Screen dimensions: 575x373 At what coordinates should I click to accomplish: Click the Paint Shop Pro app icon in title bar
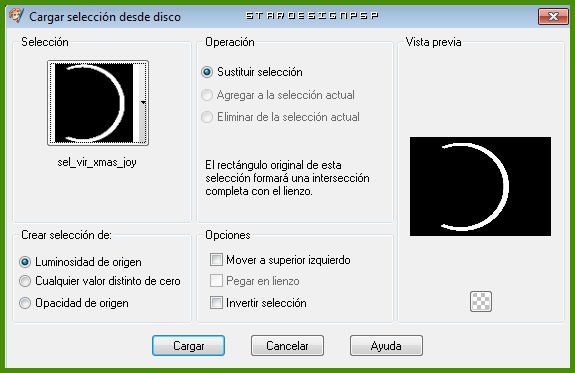tap(16, 16)
